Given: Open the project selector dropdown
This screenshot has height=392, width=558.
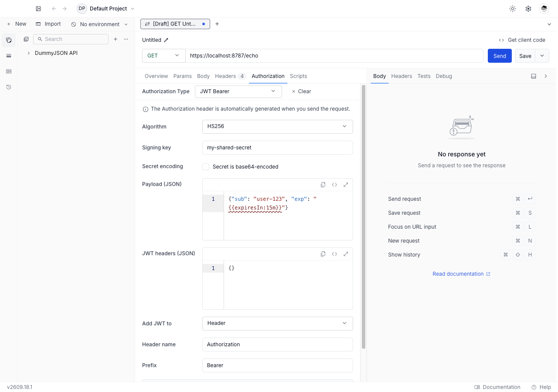Looking at the screenshot, I should (106, 9).
